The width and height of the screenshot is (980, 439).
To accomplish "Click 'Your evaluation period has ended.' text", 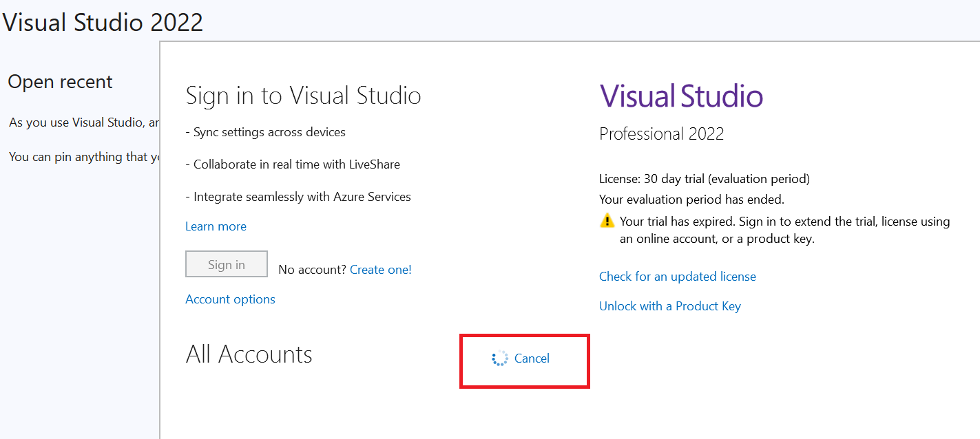I will (692, 200).
